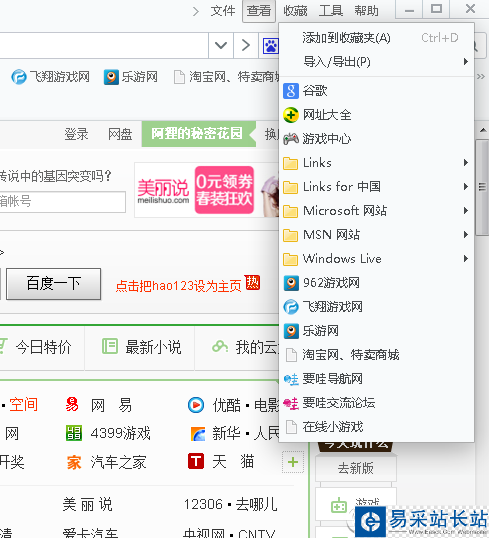This screenshot has width=489, height=538.
Task: Click the 邮箱帐号 input field
Action: coord(62,202)
